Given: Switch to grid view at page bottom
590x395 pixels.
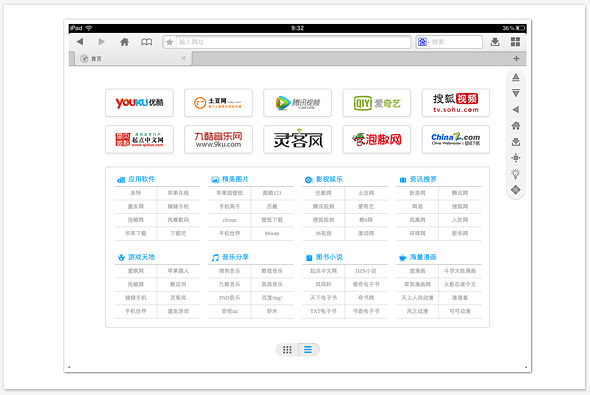Looking at the screenshot, I should tap(287, 350).
